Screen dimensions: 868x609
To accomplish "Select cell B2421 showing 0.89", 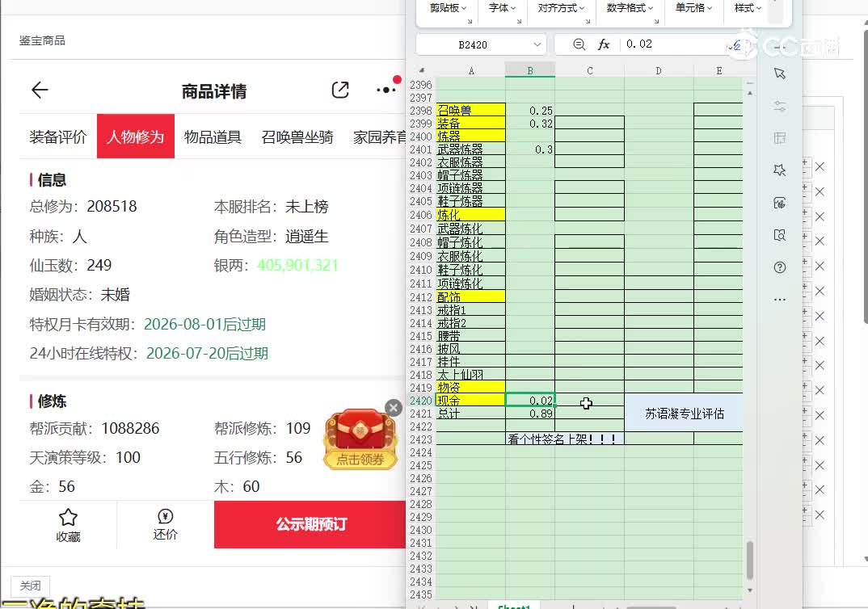I will click(x=529, y=414).
